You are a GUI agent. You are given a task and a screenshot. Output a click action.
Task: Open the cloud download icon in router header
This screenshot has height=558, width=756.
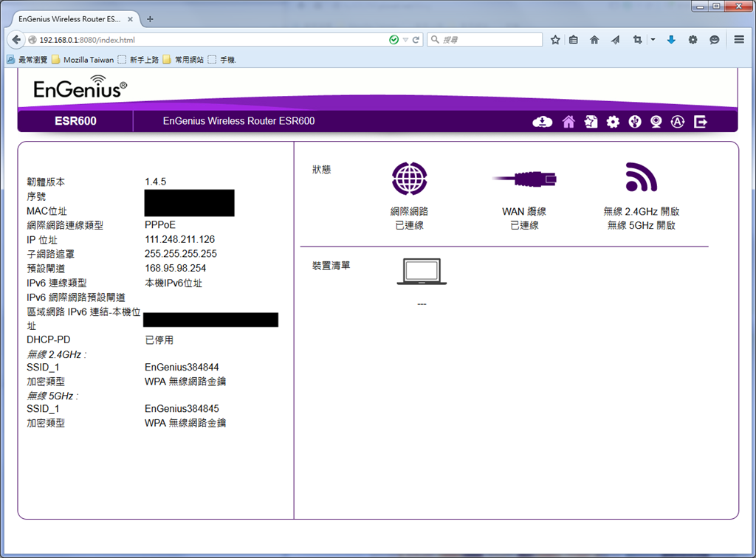[543, 122]
